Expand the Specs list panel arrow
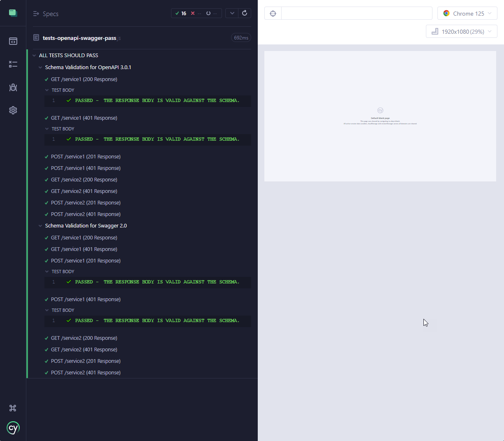This screenshot has height=441, width=504. (x=36, y=14)
